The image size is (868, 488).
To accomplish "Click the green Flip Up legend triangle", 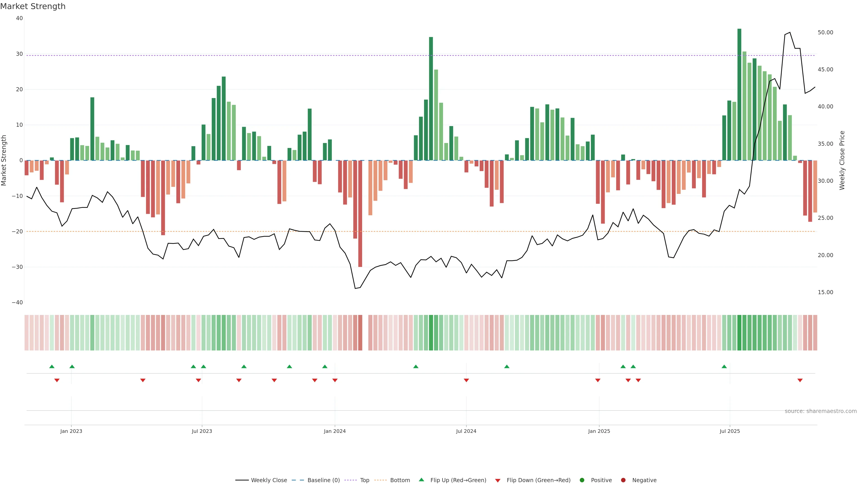I will click(421, 480).
